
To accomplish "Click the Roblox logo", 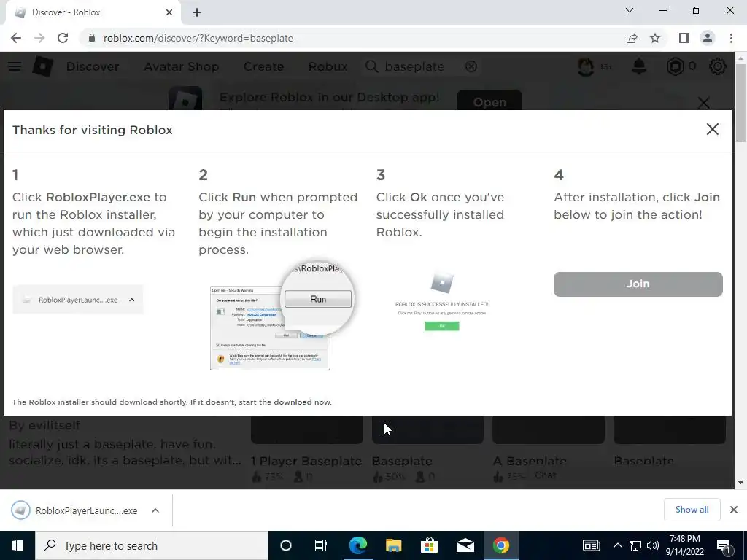I will 42,66.
